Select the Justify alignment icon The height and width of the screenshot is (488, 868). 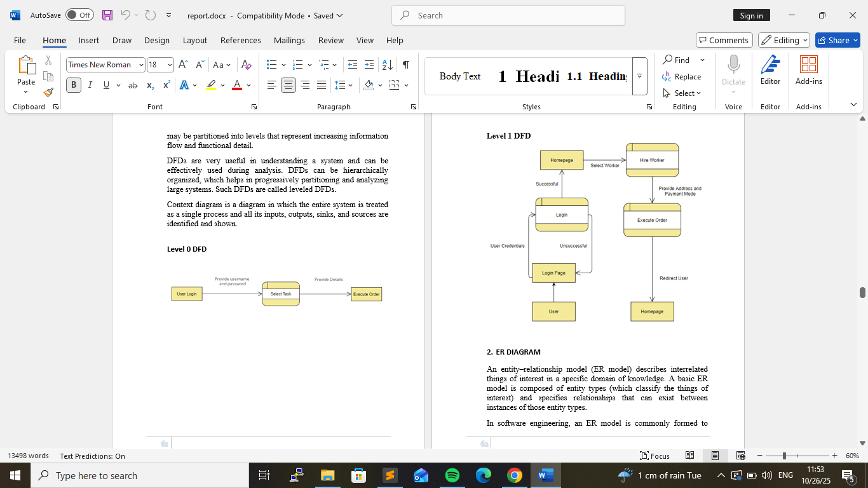[322, 85]
